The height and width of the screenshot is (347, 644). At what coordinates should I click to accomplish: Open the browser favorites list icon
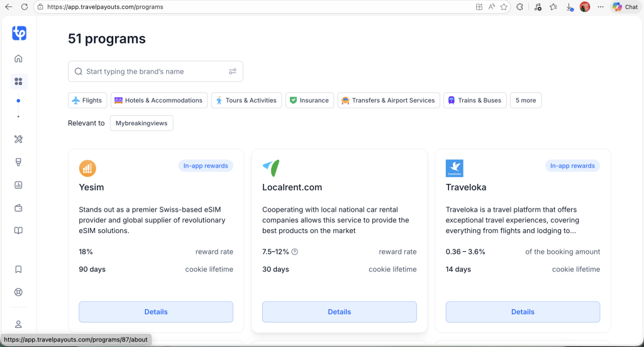[x=553, y=7]
